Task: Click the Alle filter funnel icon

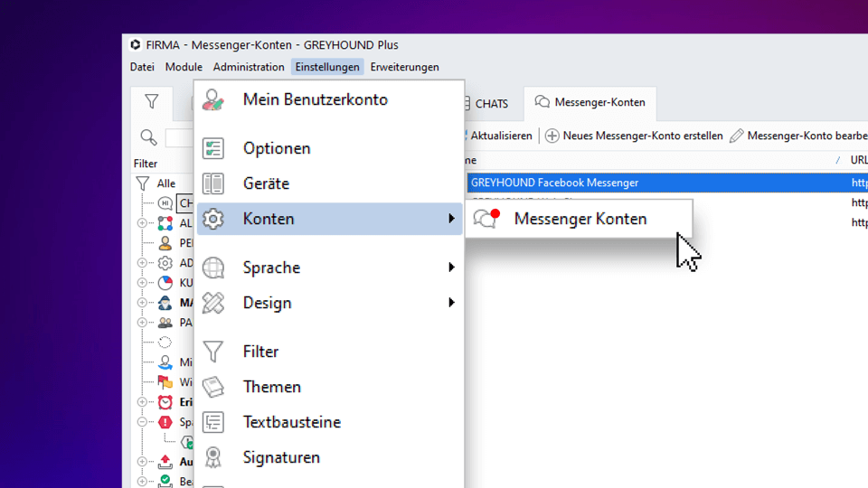Action: coord(143,183)
